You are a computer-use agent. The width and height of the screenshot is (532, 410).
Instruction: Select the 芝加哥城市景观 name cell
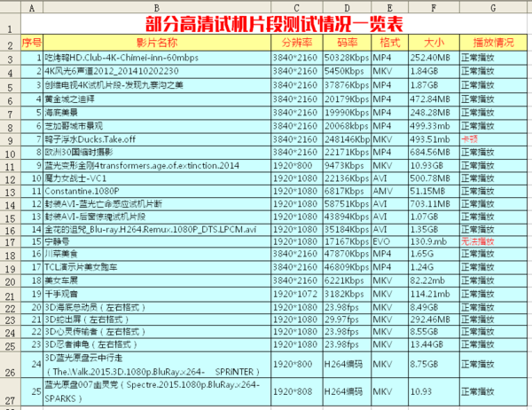[x=157, y=126]
